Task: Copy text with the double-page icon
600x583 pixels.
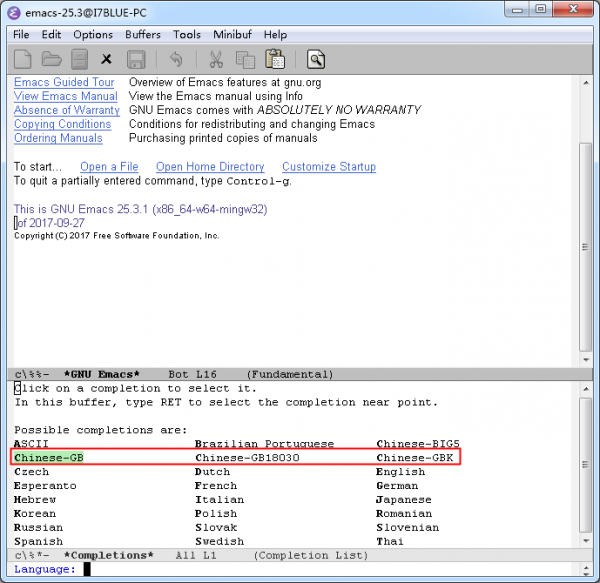Action: coord(245,60)
